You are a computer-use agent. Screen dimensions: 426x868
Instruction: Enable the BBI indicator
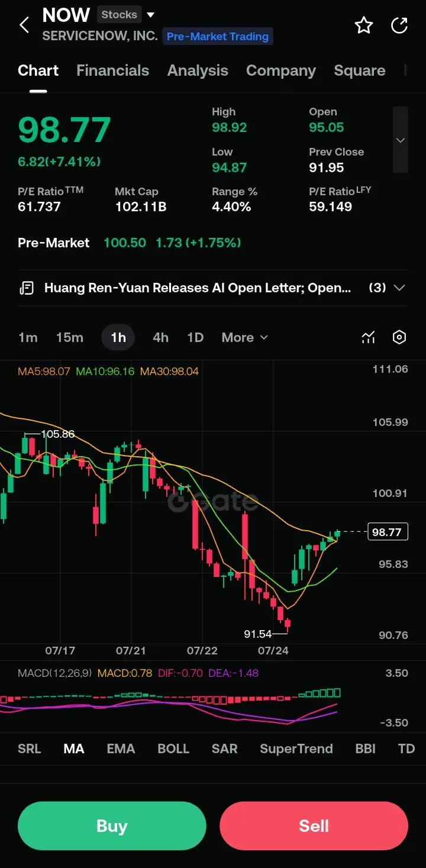[366, 748]
